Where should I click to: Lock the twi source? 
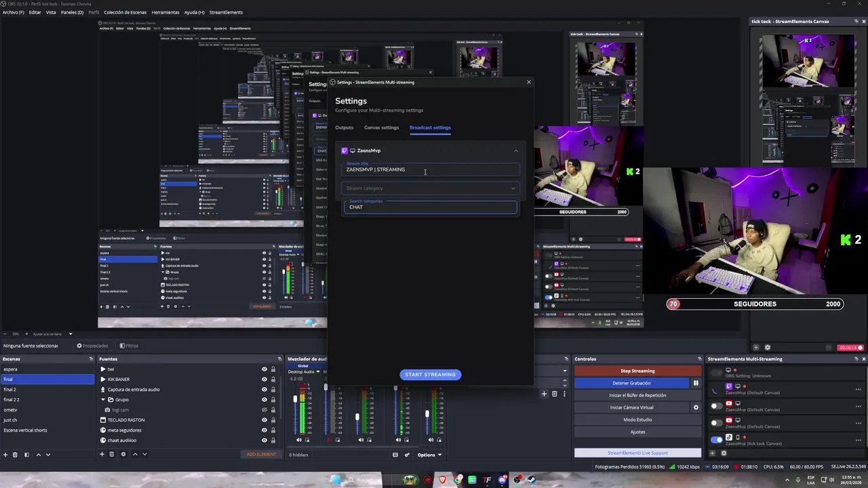(273, 369)
